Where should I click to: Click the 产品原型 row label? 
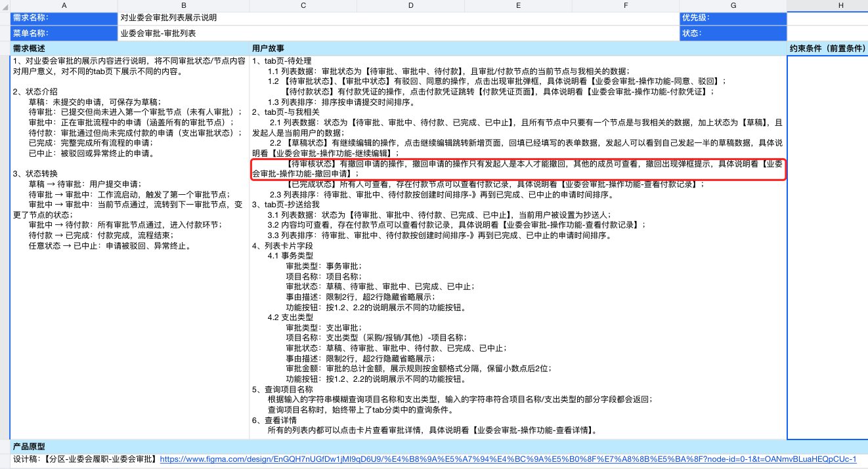[x=30, y=447]
